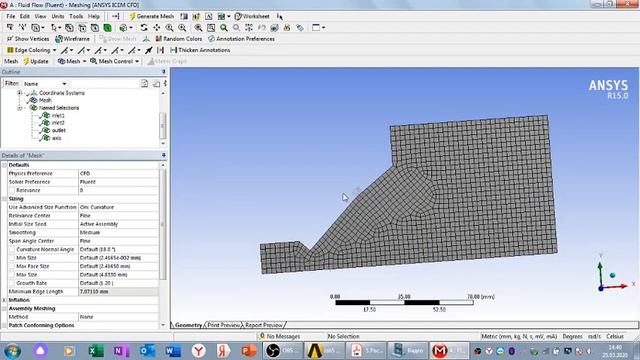Screen dimensions: 640x360
Task: Select Vertex selection filter icon
Action: (69, 28)
